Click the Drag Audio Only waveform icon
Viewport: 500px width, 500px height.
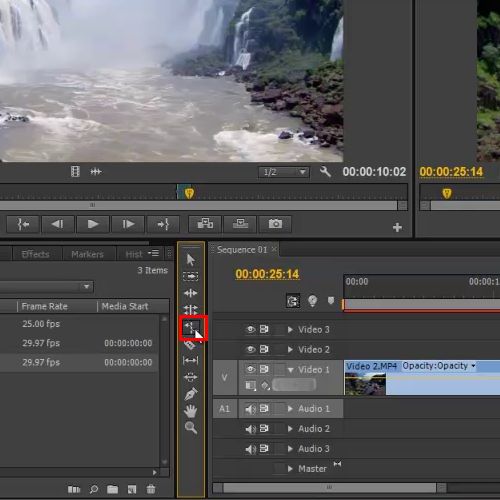tap(96, 172)
